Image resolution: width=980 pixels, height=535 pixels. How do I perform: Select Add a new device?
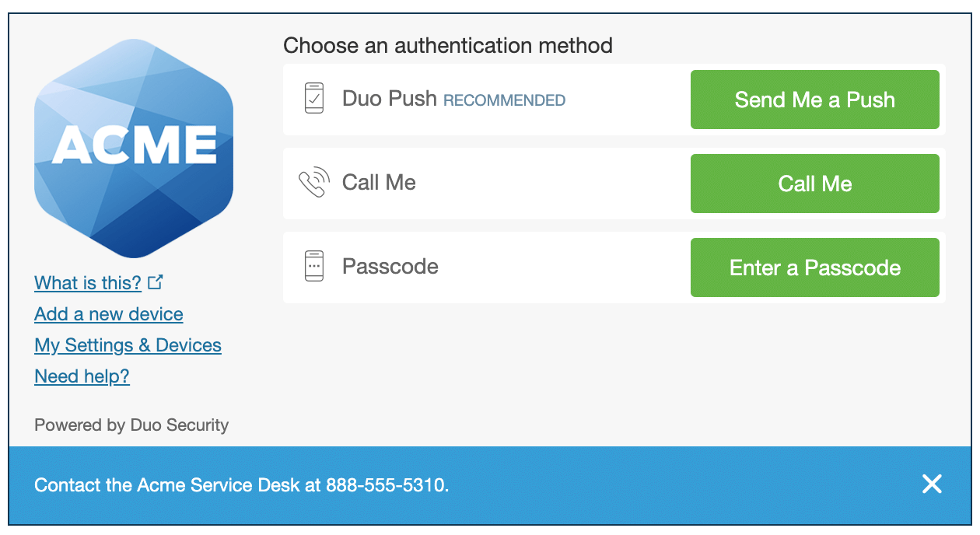108,314
